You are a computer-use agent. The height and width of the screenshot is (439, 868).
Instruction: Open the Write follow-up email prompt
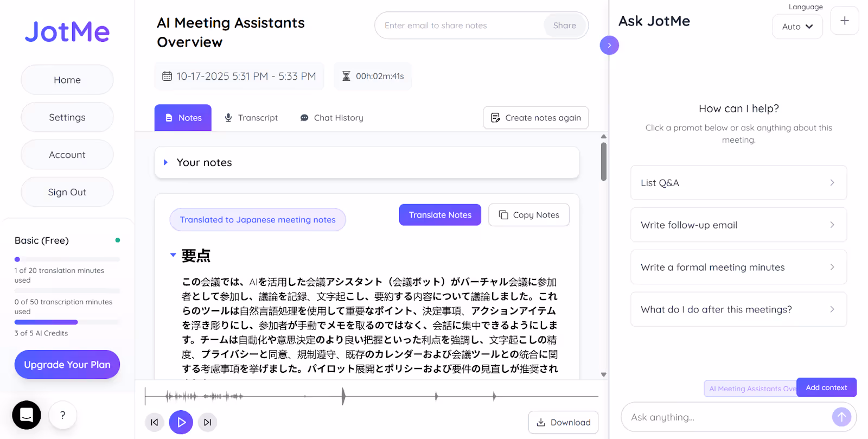(738, 225)
